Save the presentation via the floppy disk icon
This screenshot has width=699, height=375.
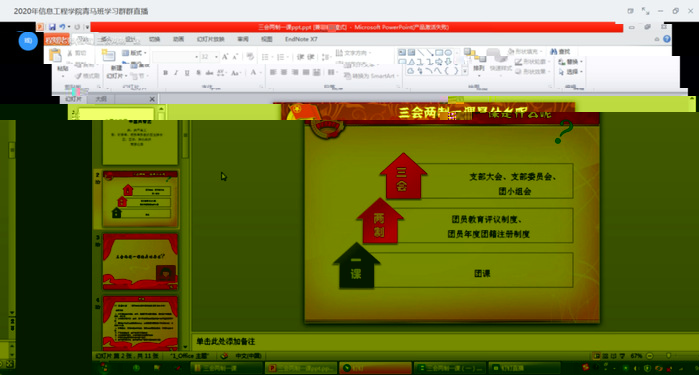coord(52,27)
